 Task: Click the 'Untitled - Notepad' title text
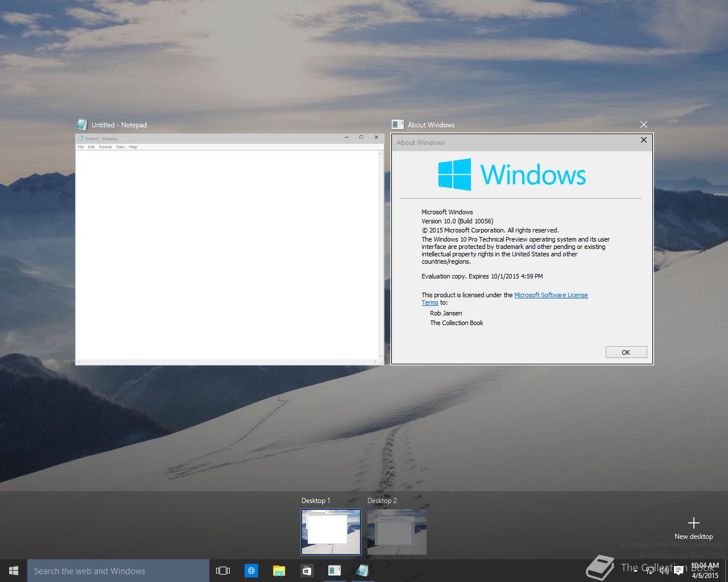pos(119,125)
